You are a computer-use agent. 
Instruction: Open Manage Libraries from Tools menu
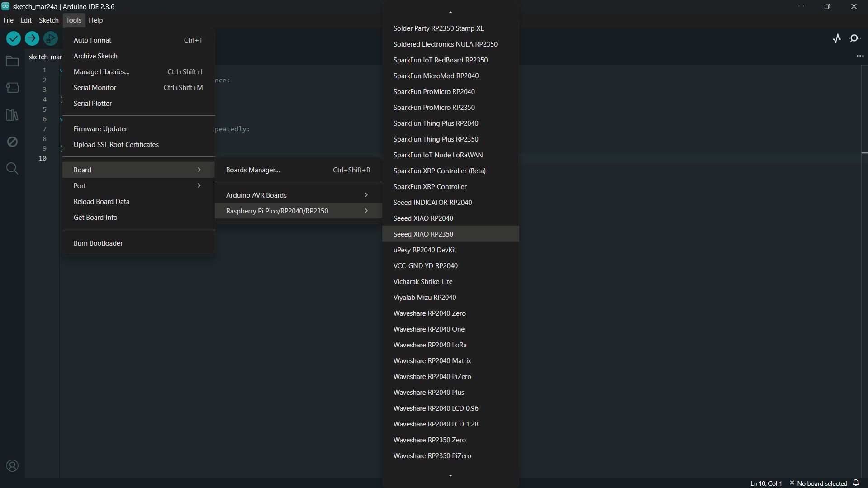[138, 72]
